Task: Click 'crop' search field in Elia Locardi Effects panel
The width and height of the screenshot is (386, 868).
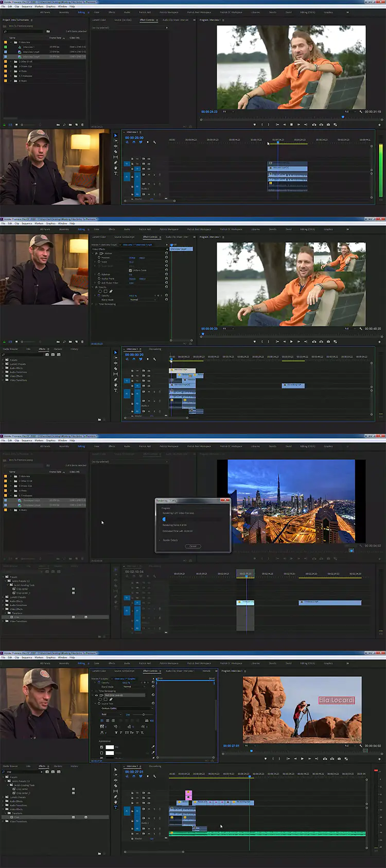Action: [x=23, y=772]
